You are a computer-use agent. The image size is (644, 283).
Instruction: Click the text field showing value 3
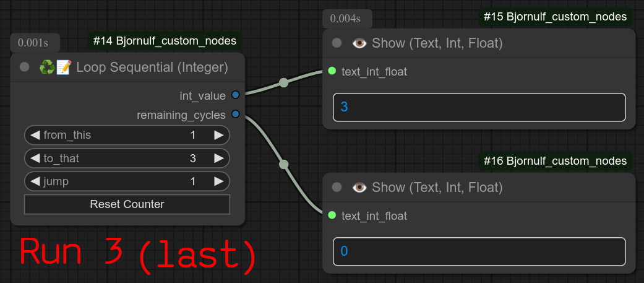(479, 107)
